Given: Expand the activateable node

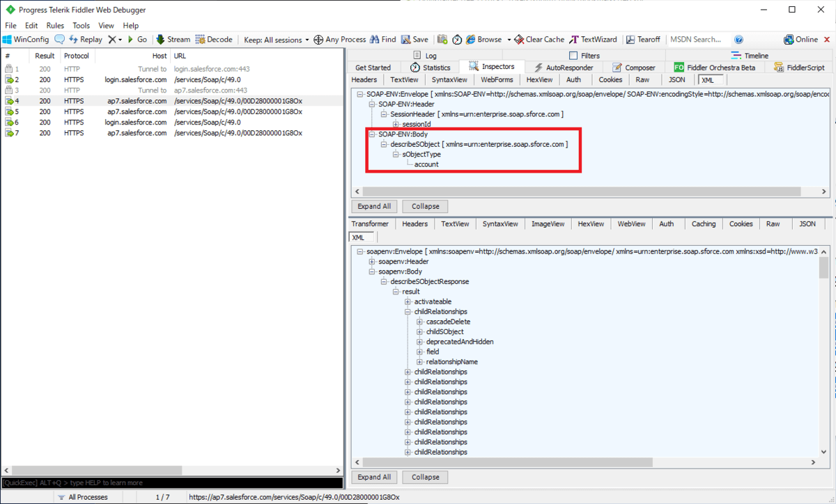Looking at the screenshot, I should tap(408, 301).
